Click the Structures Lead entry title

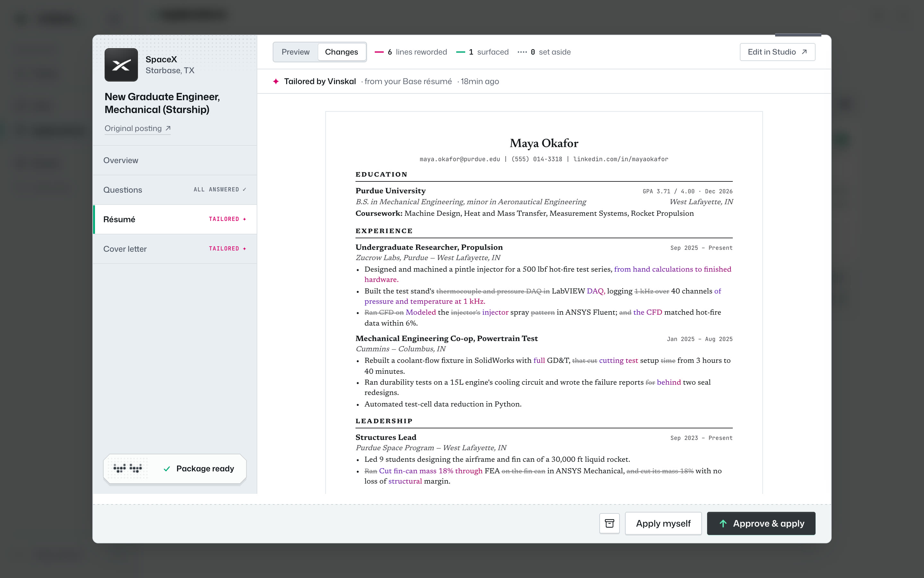[386, 437]
